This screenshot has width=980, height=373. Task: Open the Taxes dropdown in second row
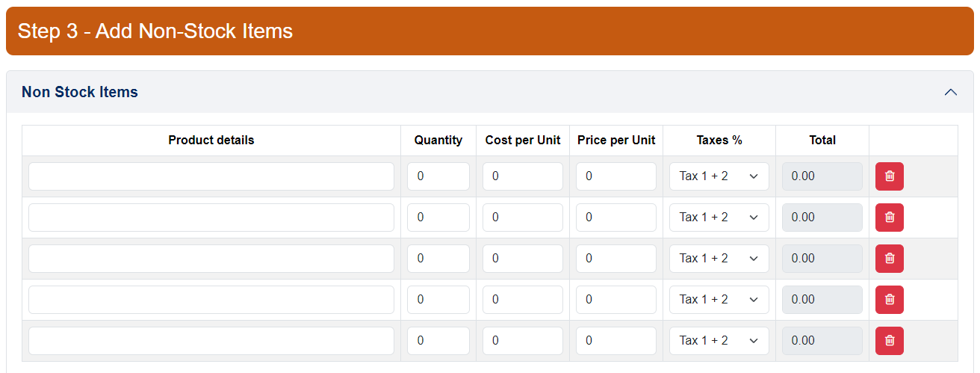(x=719, y=218)
